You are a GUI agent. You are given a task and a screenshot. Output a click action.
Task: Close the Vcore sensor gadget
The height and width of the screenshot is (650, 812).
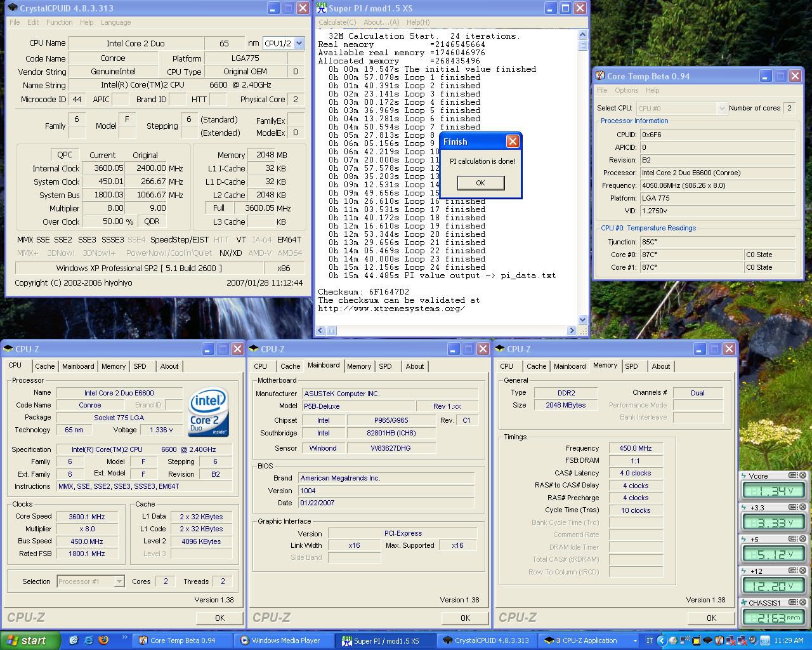(x=802, y=475)
